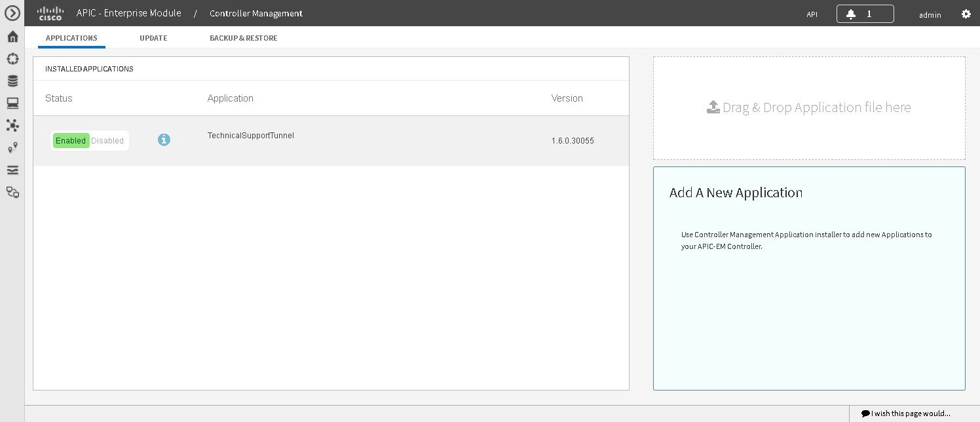The height and width of the screenshot is (422, 980).
Task: Disable the TechnicalSupportTunnel application
Action: point(107,140)
